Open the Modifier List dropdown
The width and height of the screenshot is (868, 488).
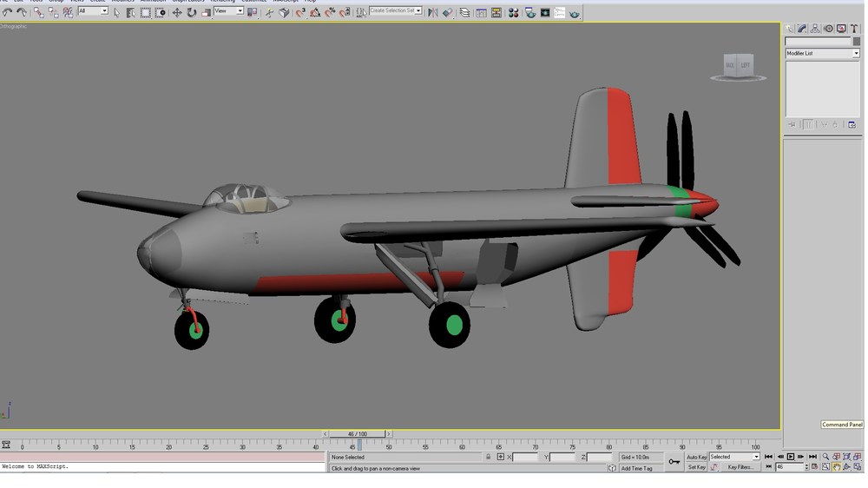point(822,53)
